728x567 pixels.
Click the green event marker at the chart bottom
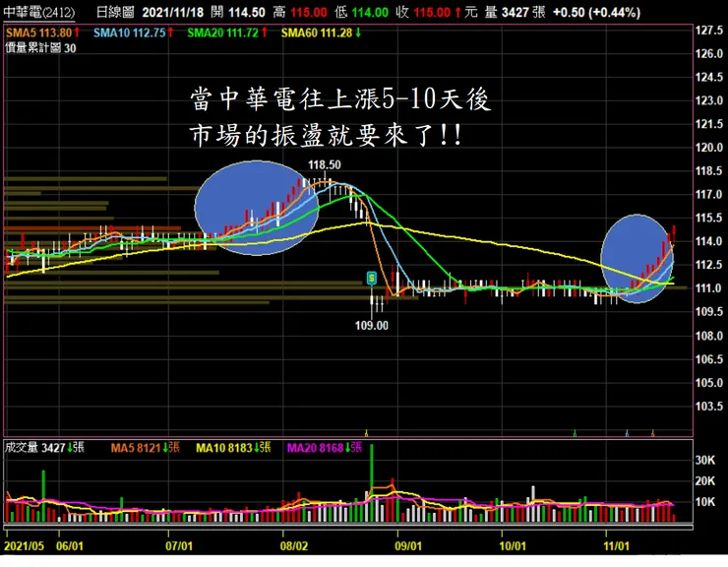[x=575, y=433]
